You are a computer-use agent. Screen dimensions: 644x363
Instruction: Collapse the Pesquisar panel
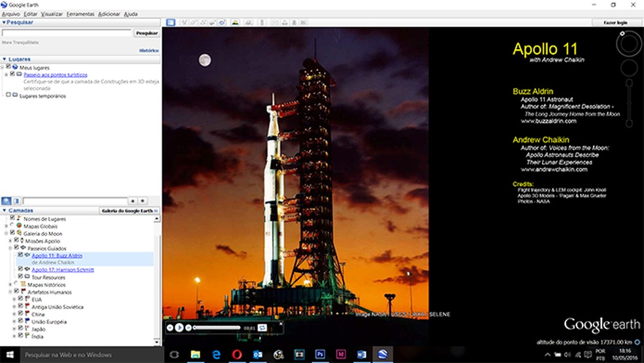point(4,23)
